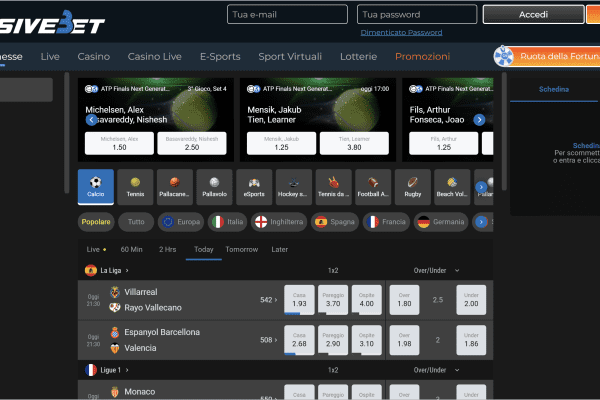Filter by Tutto

pos(136,222)
